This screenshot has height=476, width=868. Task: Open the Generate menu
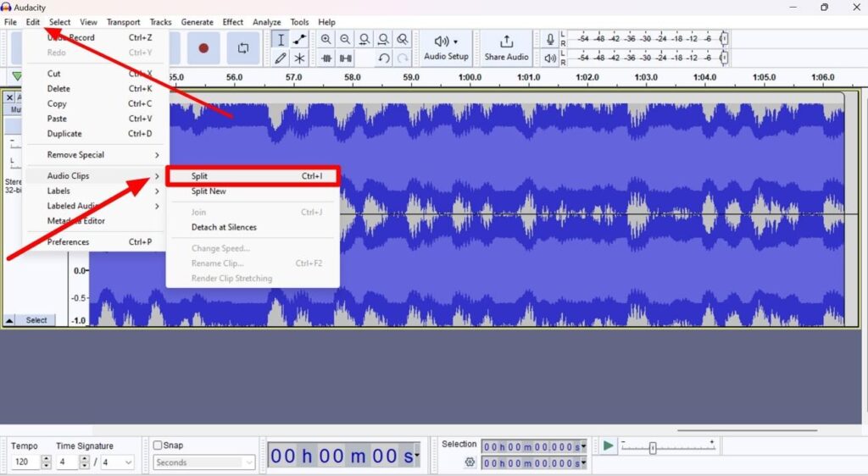click(197, 22)
